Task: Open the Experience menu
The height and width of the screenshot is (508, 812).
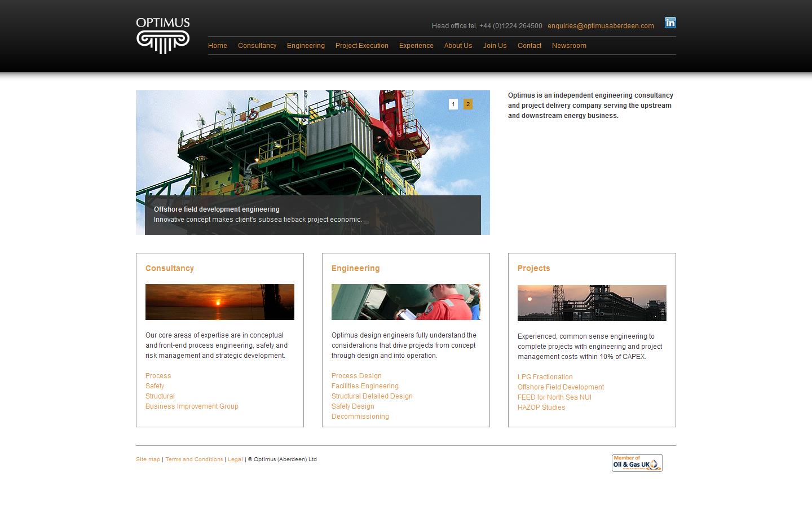Action: click(416, 46)
